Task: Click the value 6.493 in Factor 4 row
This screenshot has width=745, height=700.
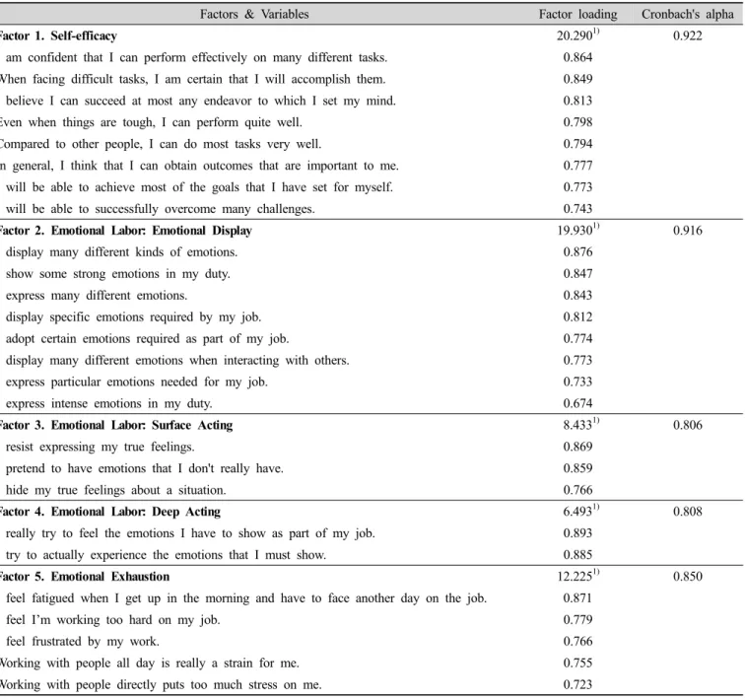Action: (x=580, y=511)
